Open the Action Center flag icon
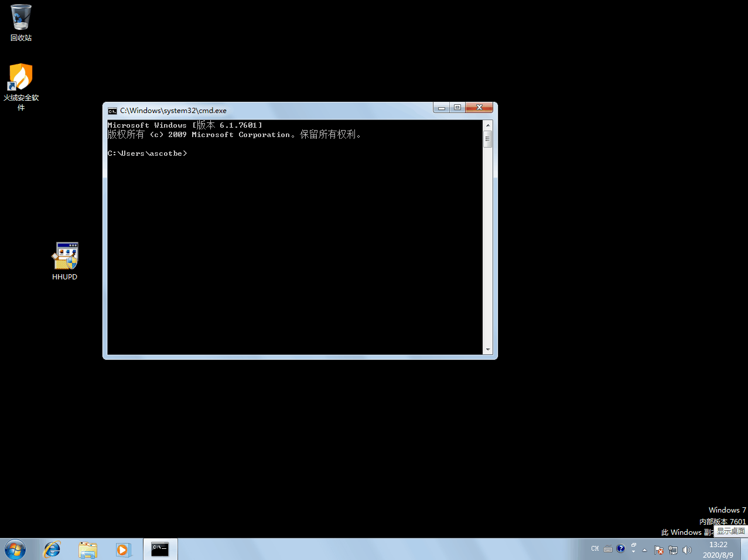Image resolution: width=748 pixels, height=560 pixels. (659, 550)
